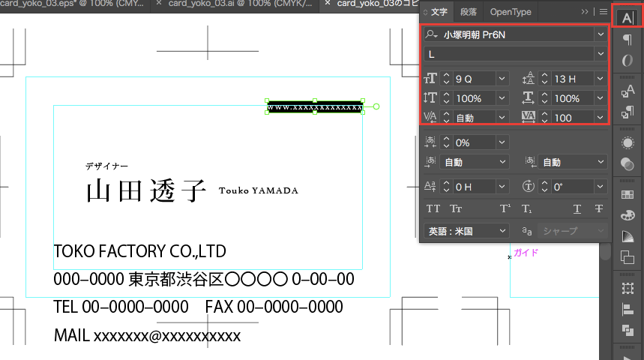Open the character panel hamburger menu

pyautogui.click(x=604, y=12)
